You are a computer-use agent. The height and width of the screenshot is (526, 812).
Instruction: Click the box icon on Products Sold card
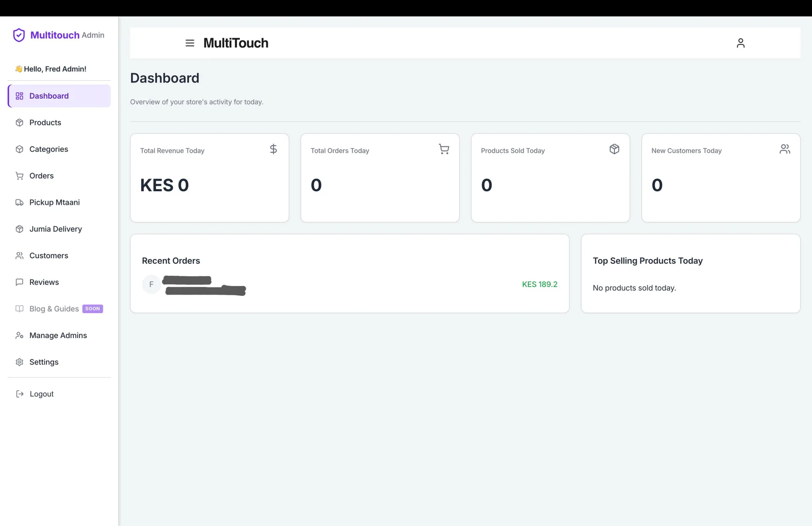click(x=614, y=149)
